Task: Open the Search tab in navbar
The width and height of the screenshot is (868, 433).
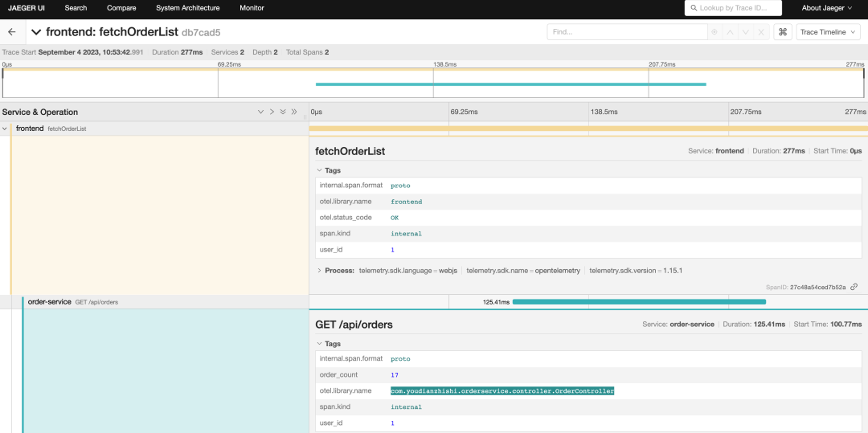Action: (x=76, y=8)
